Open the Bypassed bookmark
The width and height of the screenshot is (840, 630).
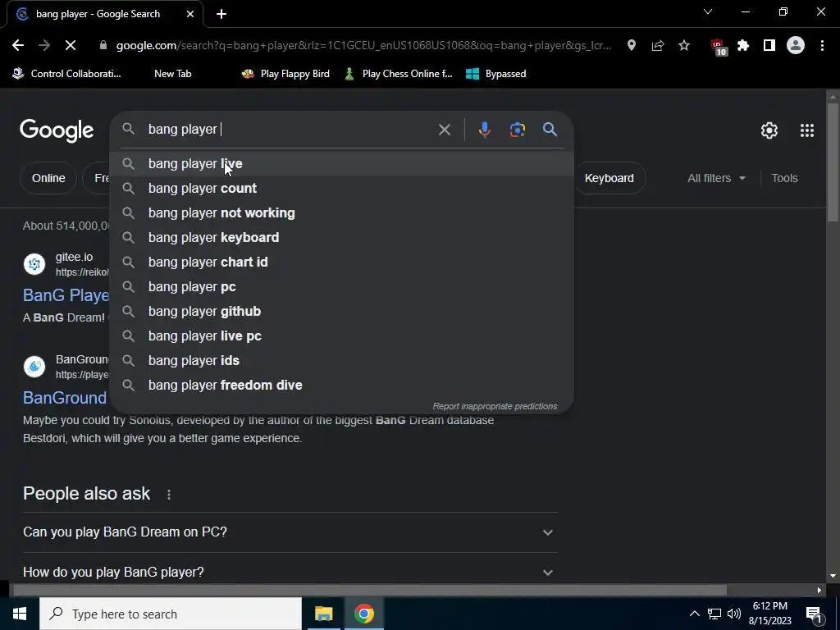[496, 74]
